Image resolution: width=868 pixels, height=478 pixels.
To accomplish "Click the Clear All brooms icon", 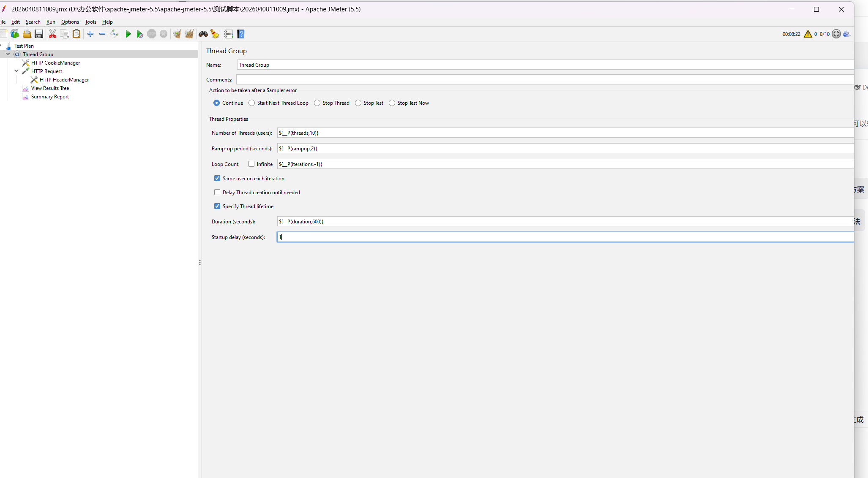I will (x=189, y=34).
